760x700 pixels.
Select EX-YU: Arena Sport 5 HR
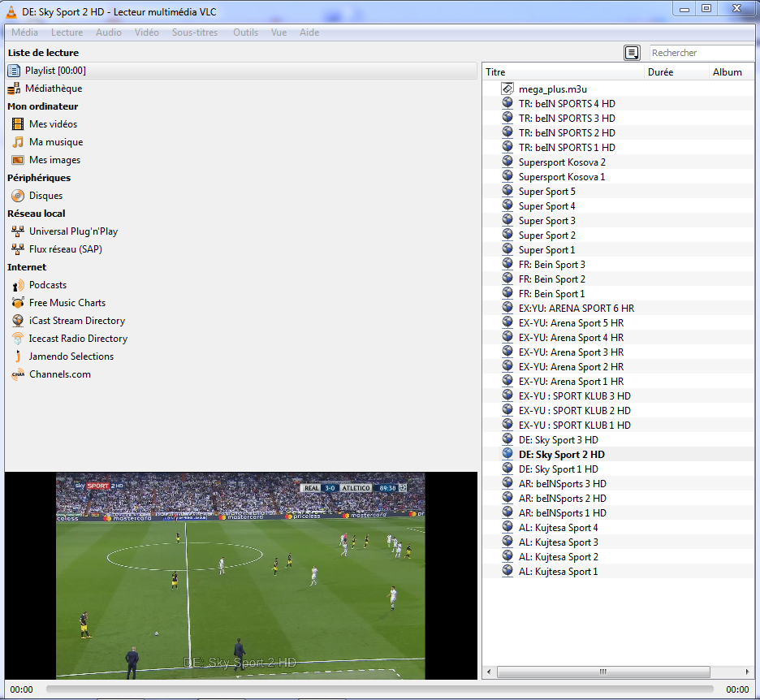click(571, 323)
